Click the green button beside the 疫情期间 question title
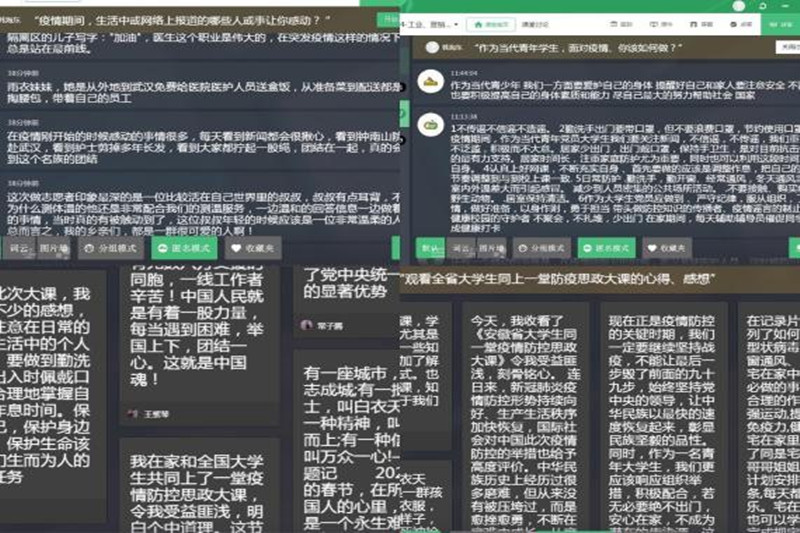This screenshot has height=533, width=800. click(x=389, y=20)
